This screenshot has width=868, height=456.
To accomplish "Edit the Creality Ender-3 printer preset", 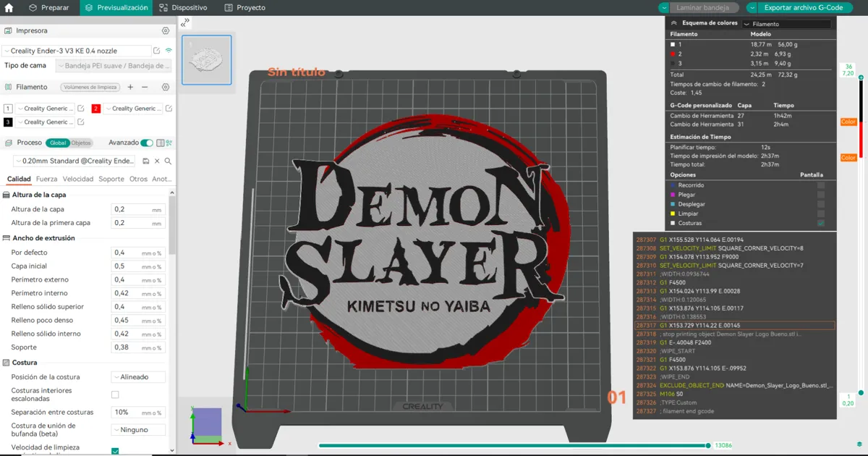I will [x=157, y=51].
